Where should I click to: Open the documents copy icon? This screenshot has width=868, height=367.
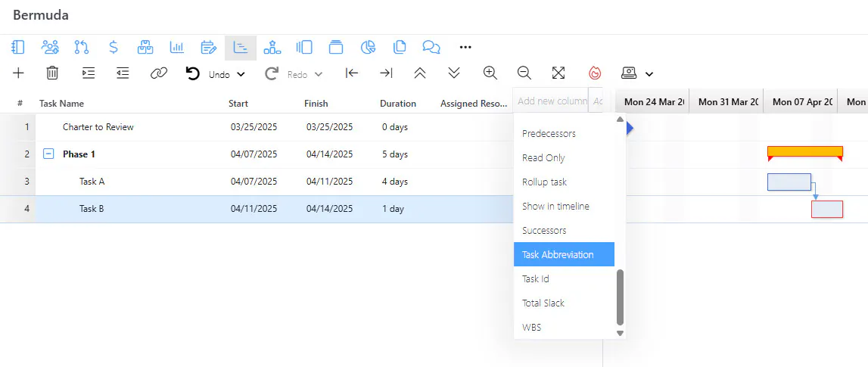(399, 47)
